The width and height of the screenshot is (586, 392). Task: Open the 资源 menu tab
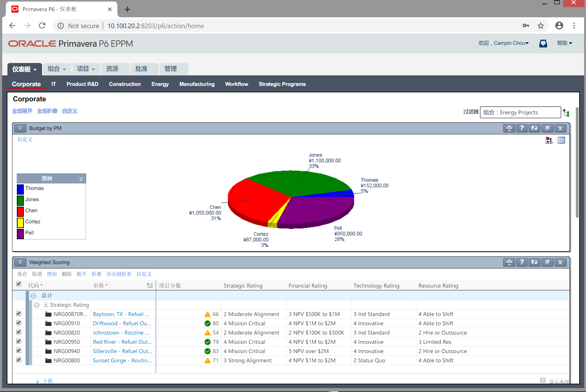[x=115, y=69]
